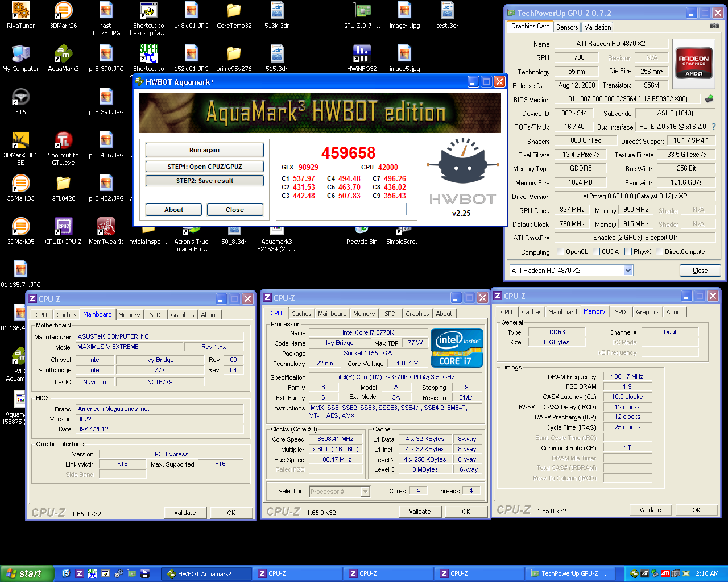
Task: Switch to the Validation tab in GPU-Z
Action: (x=598, y=27)
